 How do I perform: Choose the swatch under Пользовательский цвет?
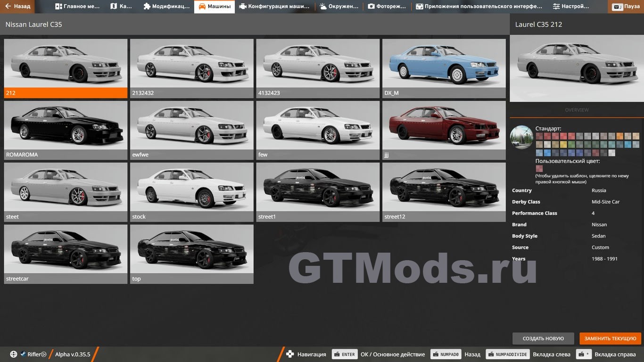point(539,168)
